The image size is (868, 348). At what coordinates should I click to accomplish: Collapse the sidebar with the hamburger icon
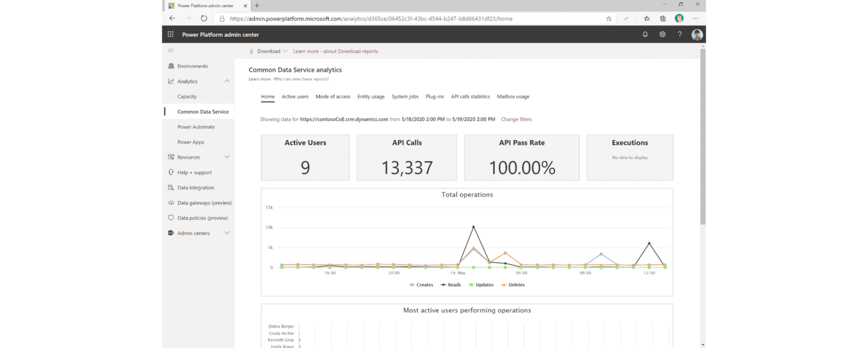(x=170, y=50)
